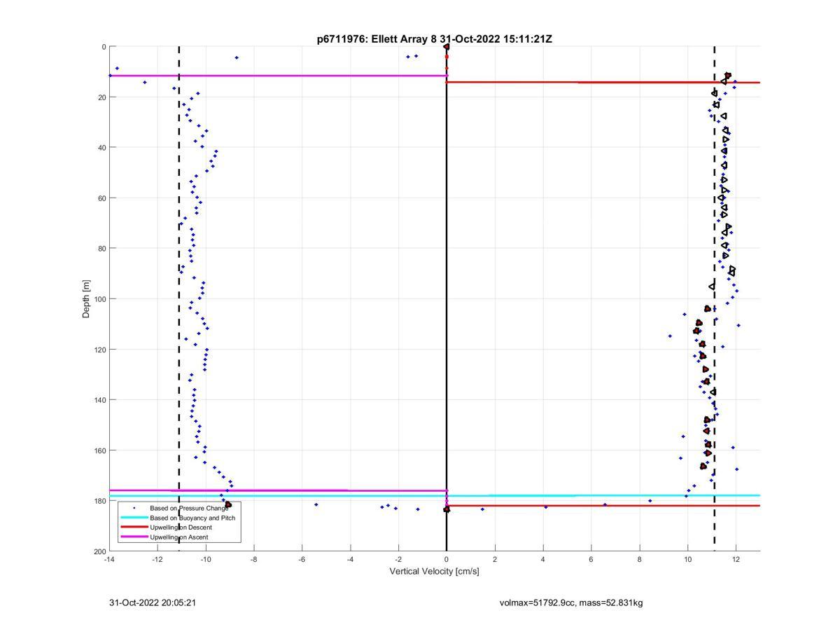Click the cyan line sample in the legend
Viewport: 840px width, 620px height.
134,518
